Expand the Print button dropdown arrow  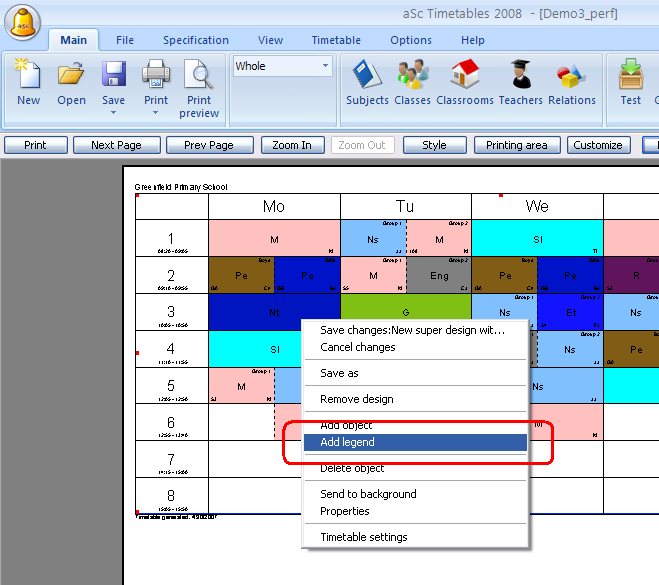coord(156,112)
